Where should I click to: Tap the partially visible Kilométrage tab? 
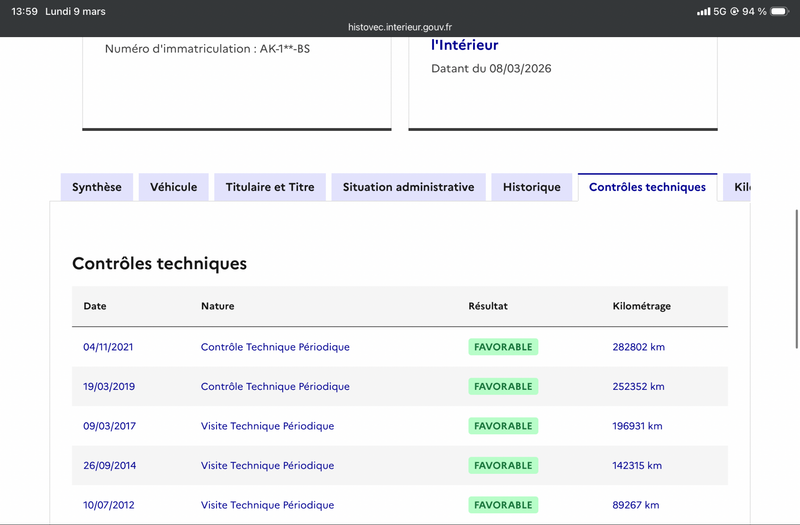[739, 187]
